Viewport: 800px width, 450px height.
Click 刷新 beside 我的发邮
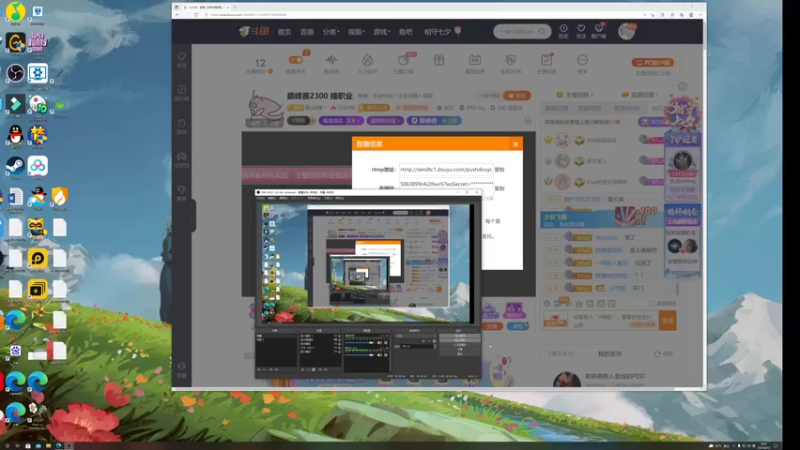pyautogui.click(x=663, y=354)
